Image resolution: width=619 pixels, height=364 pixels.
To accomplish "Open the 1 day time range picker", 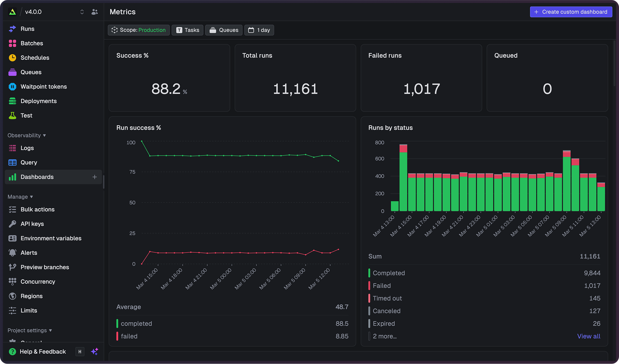I will click(259, 30).
